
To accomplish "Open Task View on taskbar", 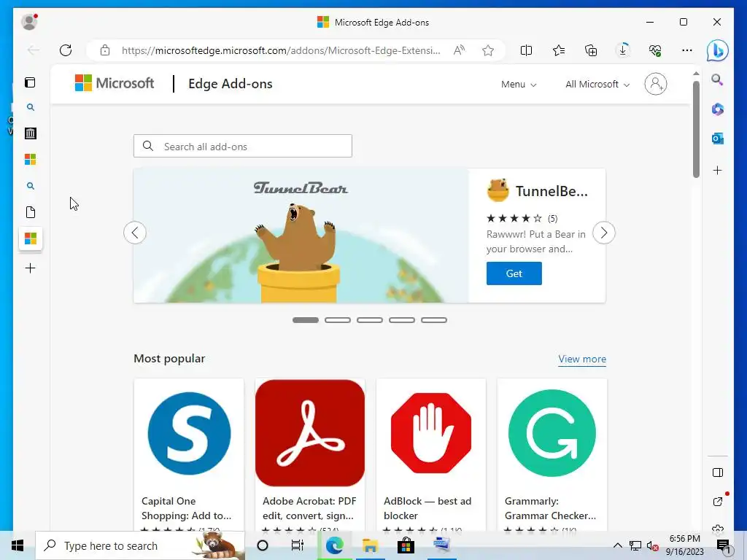I will (x=298, y=545).
